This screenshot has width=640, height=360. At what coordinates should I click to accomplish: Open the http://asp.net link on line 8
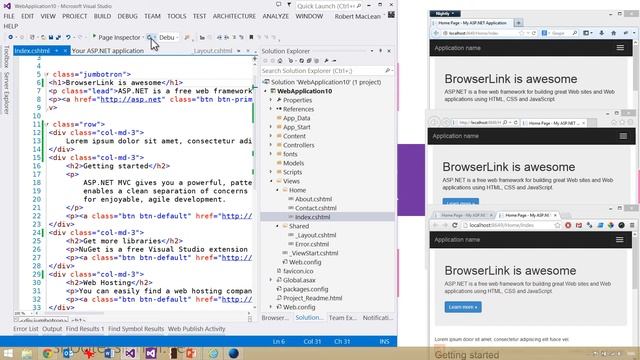coord(131,99)
